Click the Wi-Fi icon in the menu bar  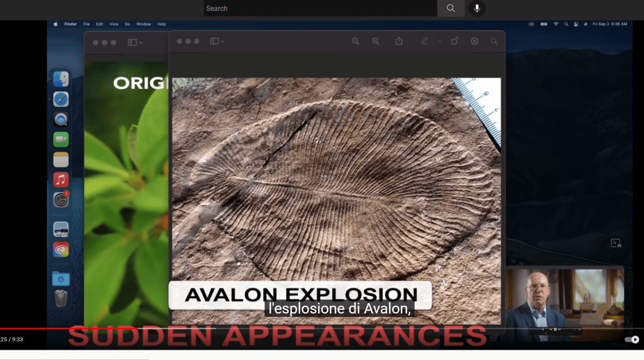[556, 24]
